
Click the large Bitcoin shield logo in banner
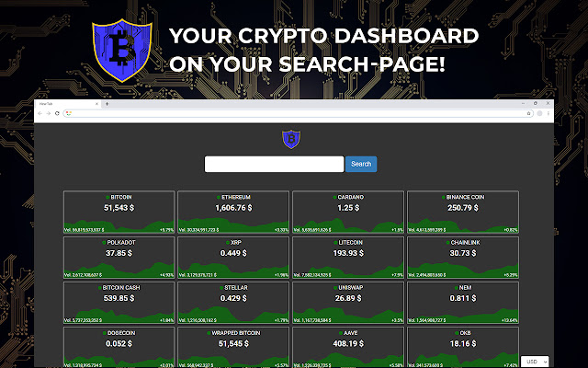tap(122, 51)
